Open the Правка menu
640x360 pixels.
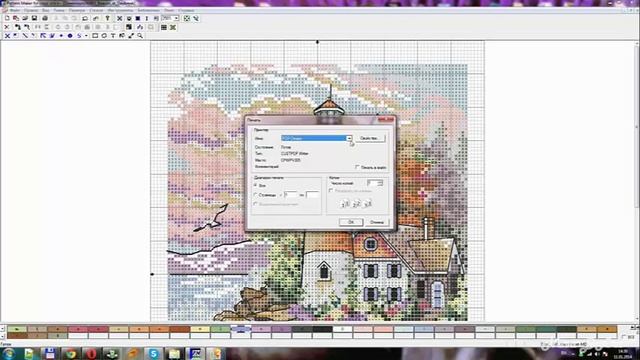[31, 10]
